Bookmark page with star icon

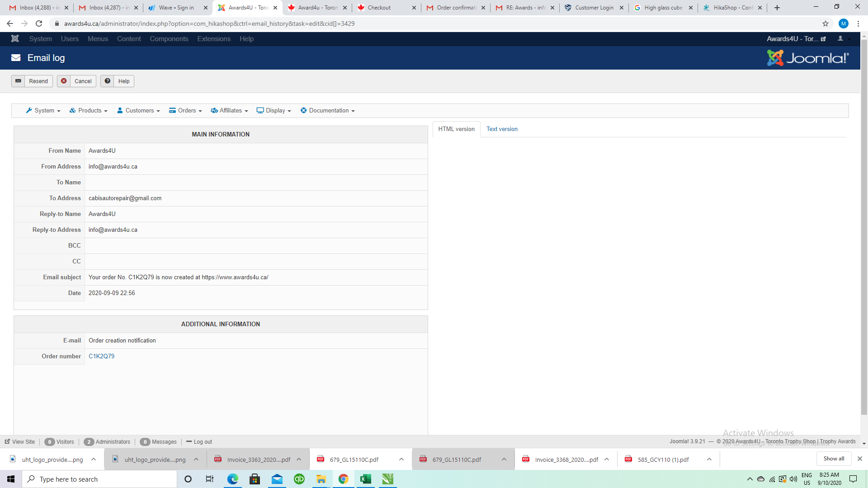pyautogui.click(x=825, y=23)
